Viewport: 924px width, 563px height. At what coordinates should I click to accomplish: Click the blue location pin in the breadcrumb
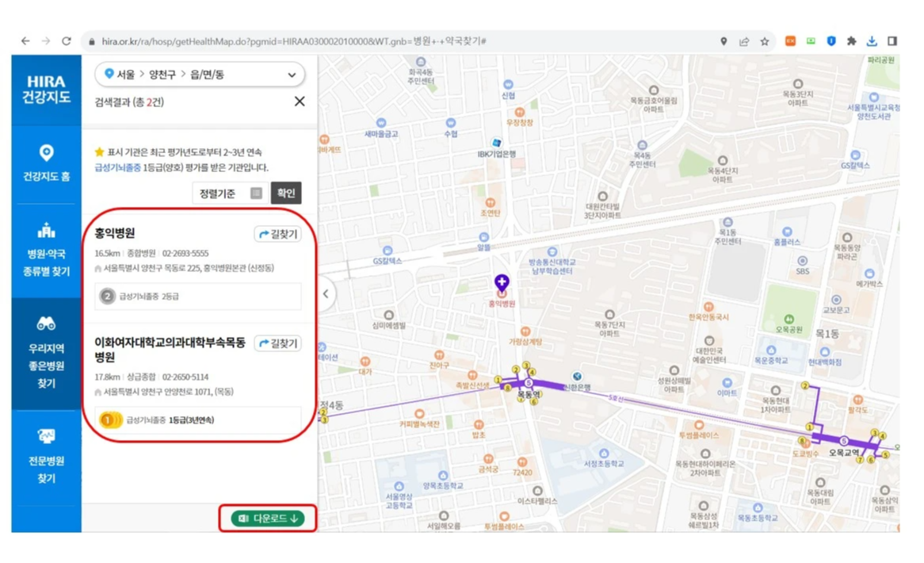click(110, 74)
